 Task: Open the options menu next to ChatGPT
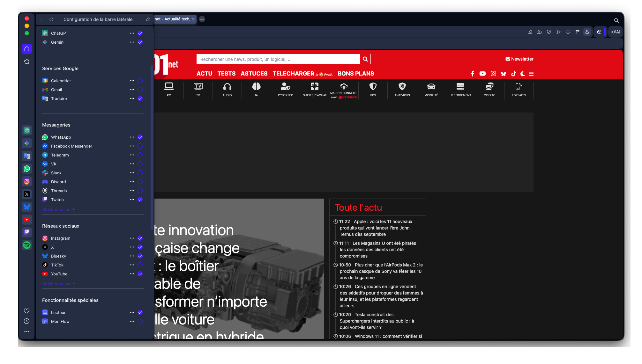pos(132,33)
